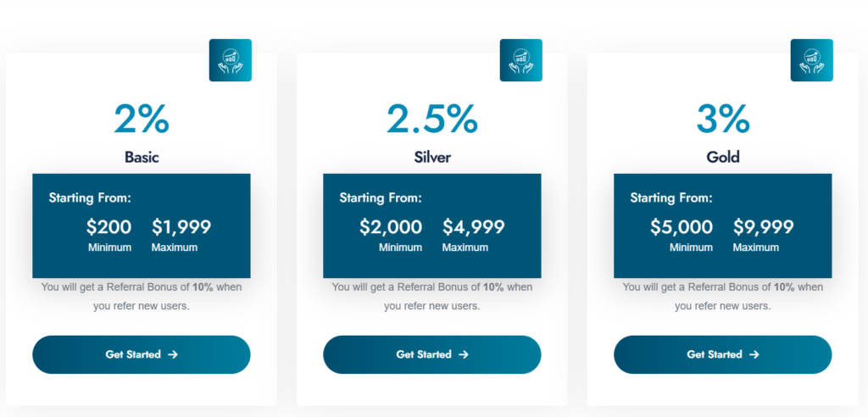Click the Basic plan title

coord(142,157)
